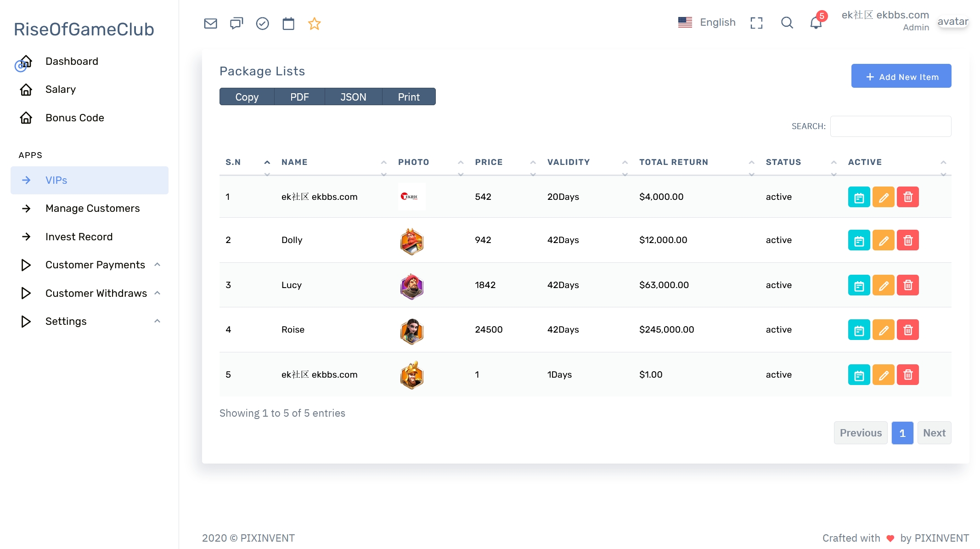Edit the Lucy package with pencil icon
This screenshot has height=549, width=980.
(x=883, y=285)
